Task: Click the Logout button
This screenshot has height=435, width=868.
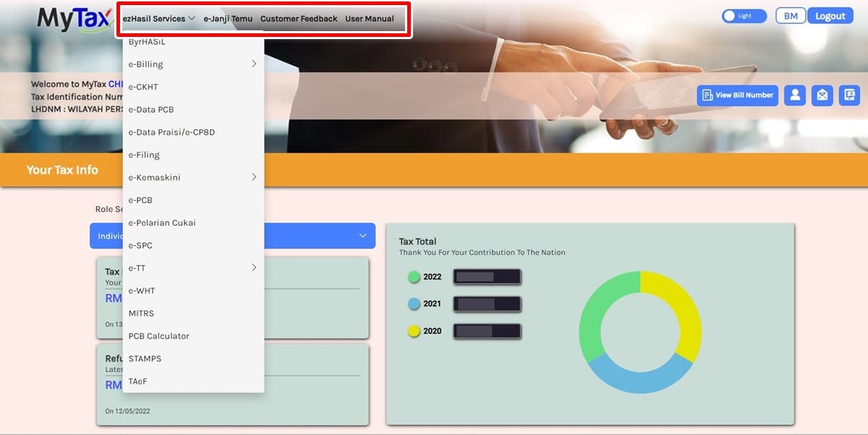Action: [830, 15]
